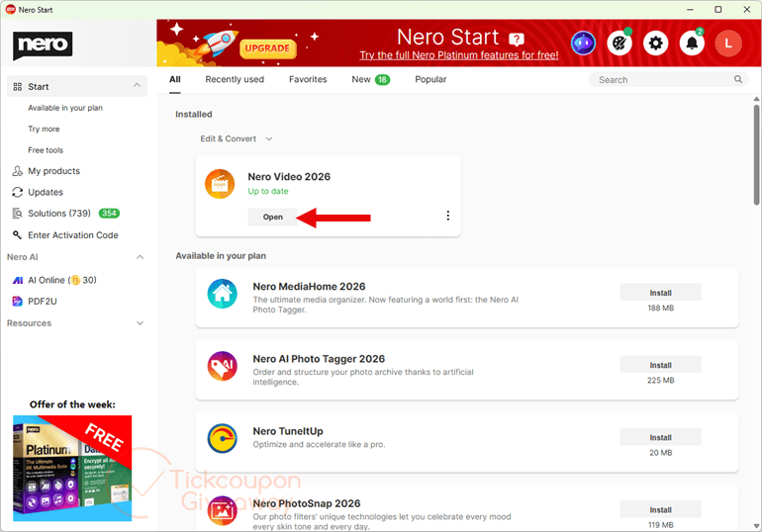This screenshot has width=762, height=532.
Task: Select Free tools in sidebar
Action: coord(46,150)
